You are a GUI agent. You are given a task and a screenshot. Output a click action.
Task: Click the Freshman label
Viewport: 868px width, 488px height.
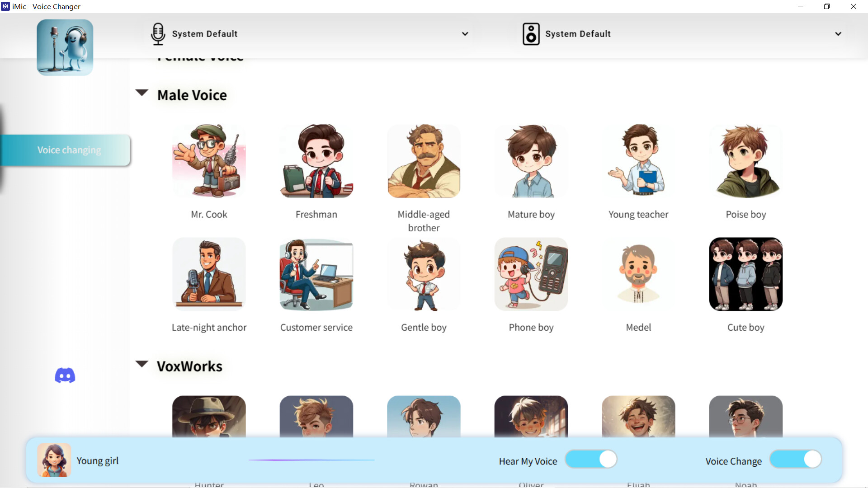click(x=316, y=215)
